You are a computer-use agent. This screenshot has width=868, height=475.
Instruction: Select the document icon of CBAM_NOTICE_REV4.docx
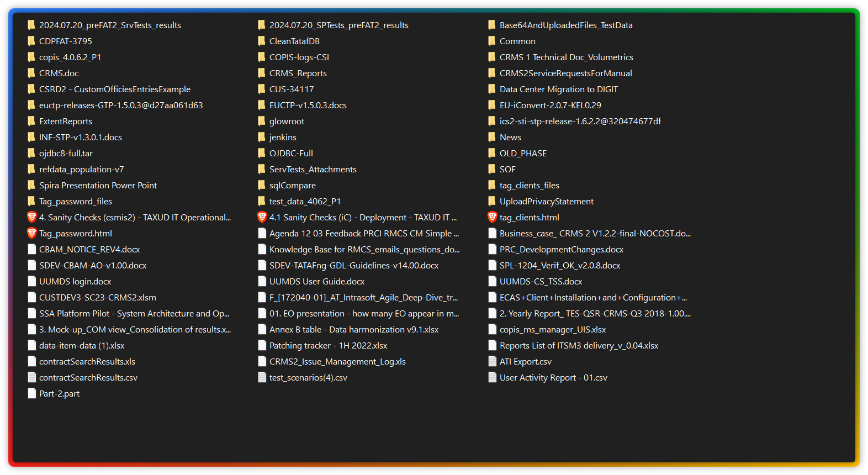[31, 249]
